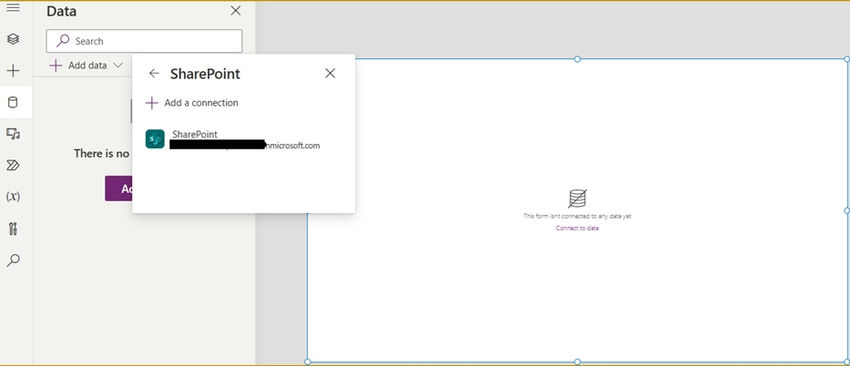
Task: Open the Power Automate icon in sidebar
Action: (x=13, y=165)
